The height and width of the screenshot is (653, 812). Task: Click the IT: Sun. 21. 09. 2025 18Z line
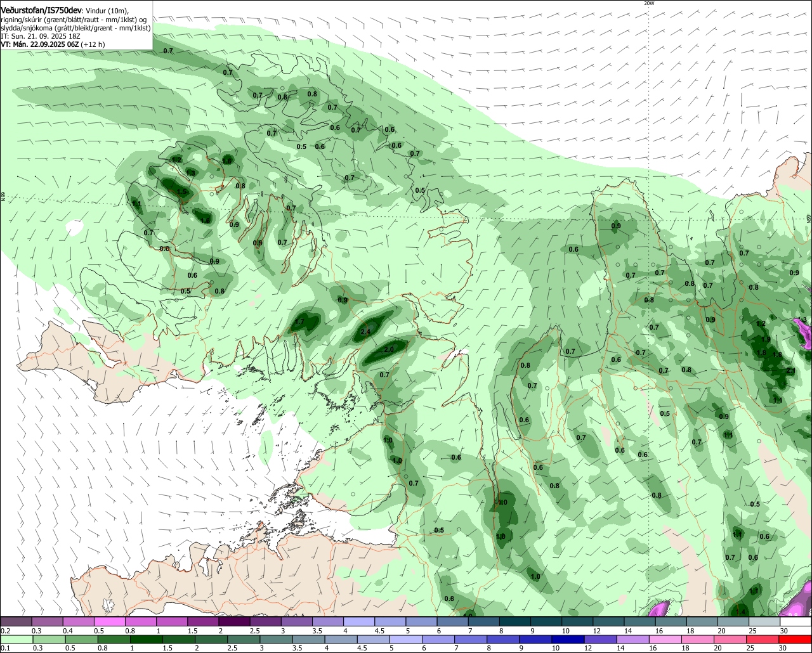40,36
